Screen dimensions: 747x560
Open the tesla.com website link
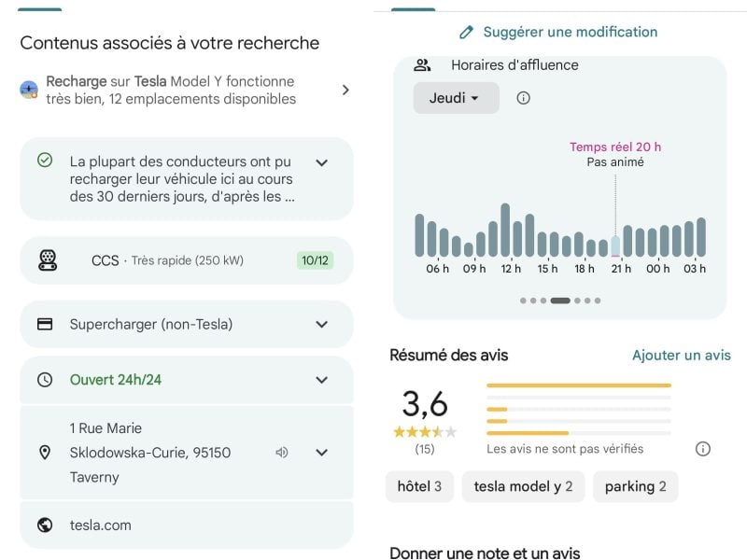(101, 525)
